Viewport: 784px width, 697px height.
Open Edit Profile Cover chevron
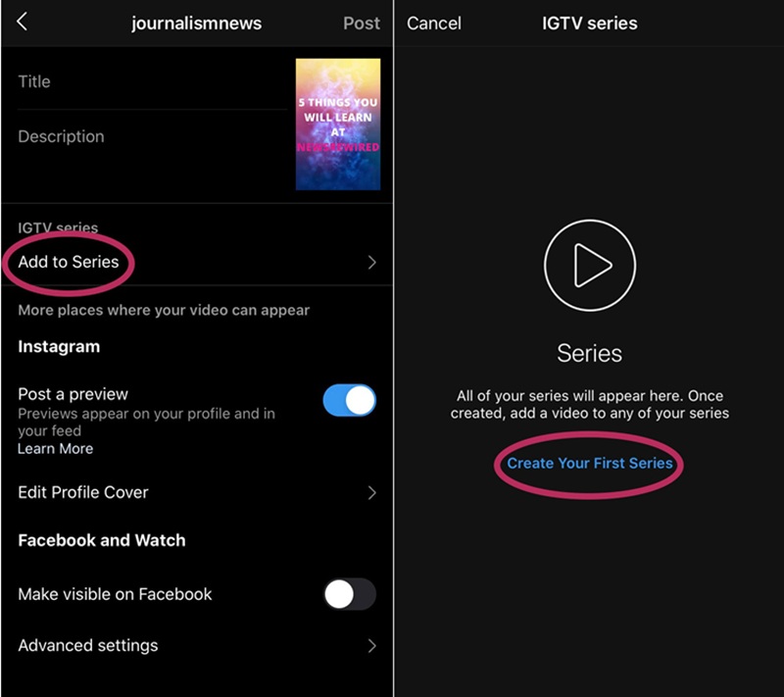tap(371, 493)
